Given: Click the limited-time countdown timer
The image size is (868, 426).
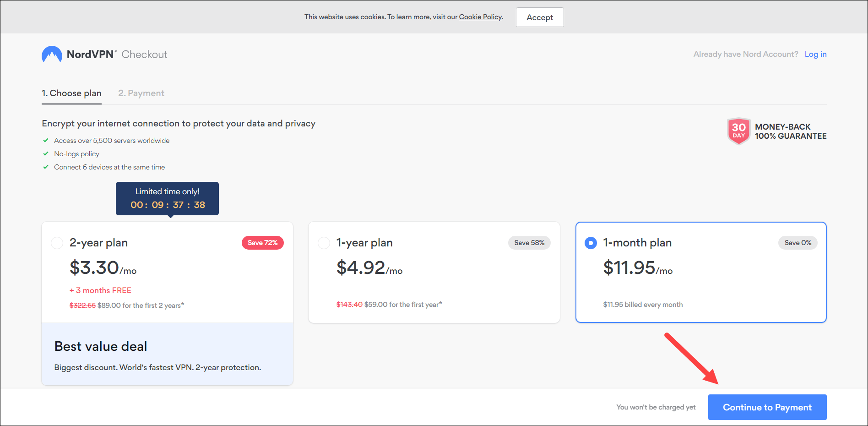Looking at the screenshot, I should [x=168, y=205].
